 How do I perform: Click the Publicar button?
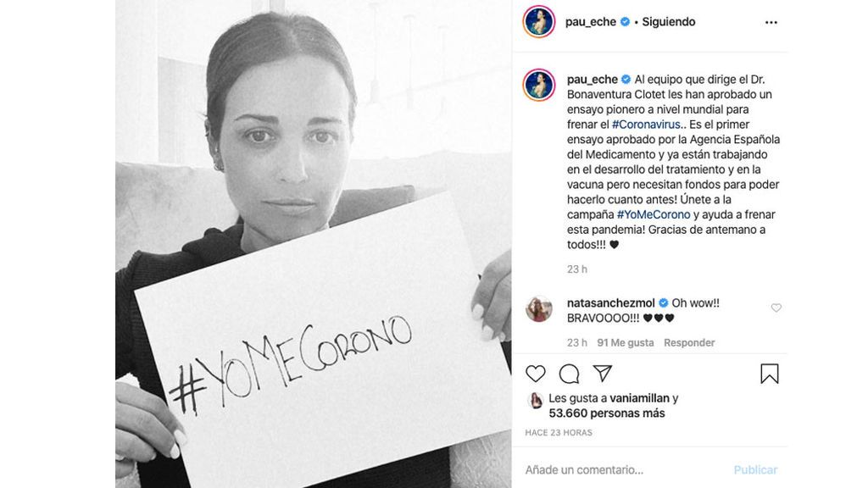[x=755, y=469]
